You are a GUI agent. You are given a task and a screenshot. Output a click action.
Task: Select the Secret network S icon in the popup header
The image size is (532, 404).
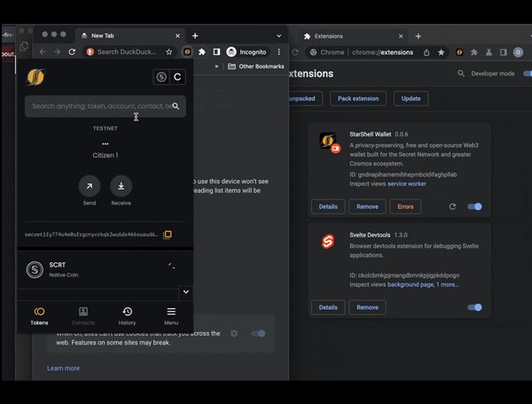161,77
